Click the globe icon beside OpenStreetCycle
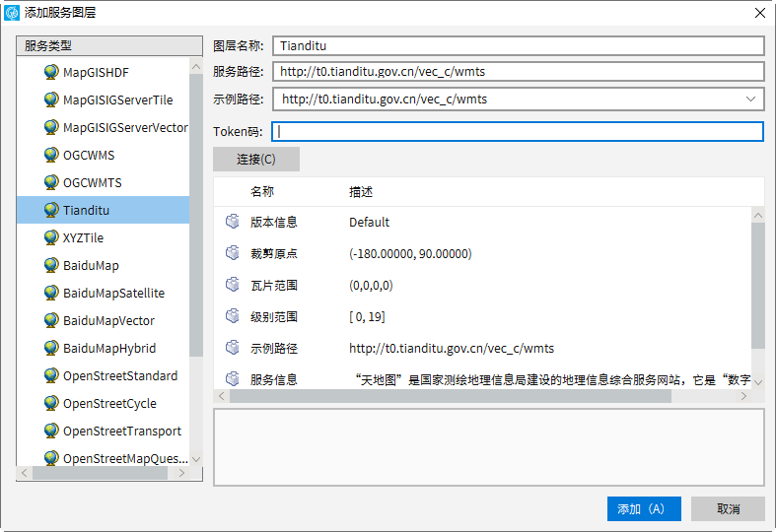This screenshot has height=532, width=776. [51, 404]
